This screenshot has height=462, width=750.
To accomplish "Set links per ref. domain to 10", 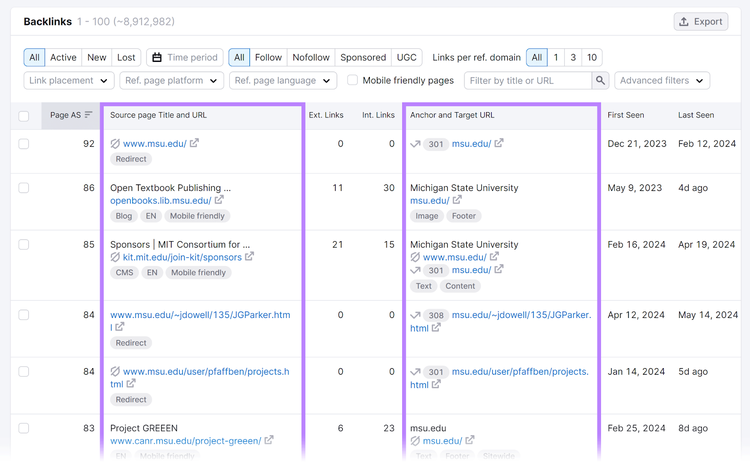I will pos(592,57).
